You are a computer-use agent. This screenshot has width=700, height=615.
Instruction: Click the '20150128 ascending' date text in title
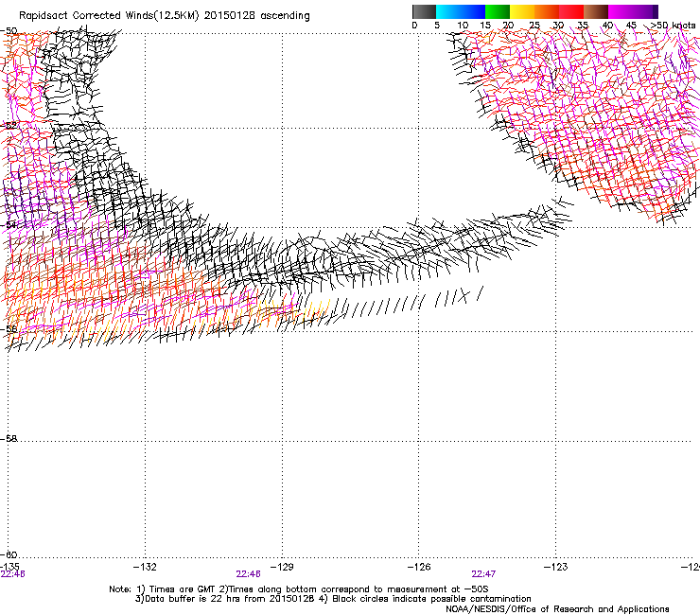(x=256, y=16)
